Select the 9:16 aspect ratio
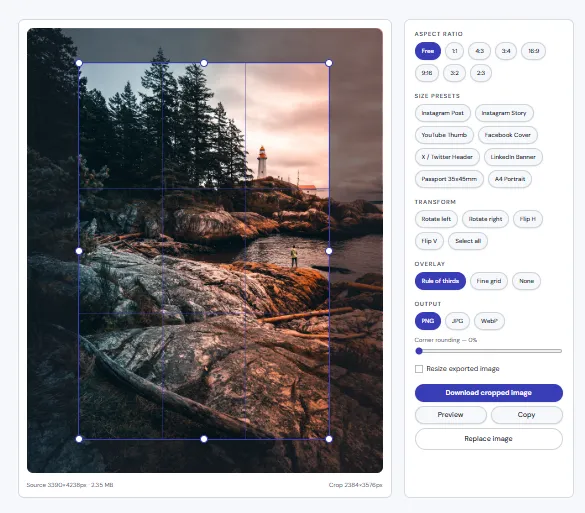This screenshot has height=513, width=585. pos(427,73)
